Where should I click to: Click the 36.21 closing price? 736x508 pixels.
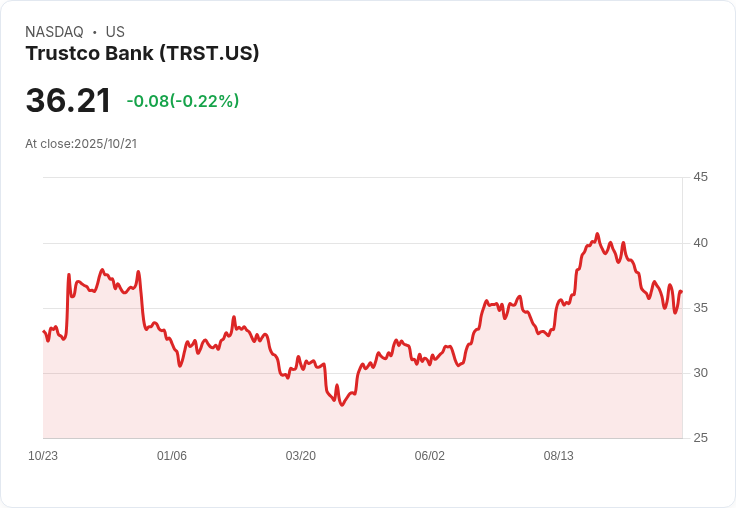68,101
